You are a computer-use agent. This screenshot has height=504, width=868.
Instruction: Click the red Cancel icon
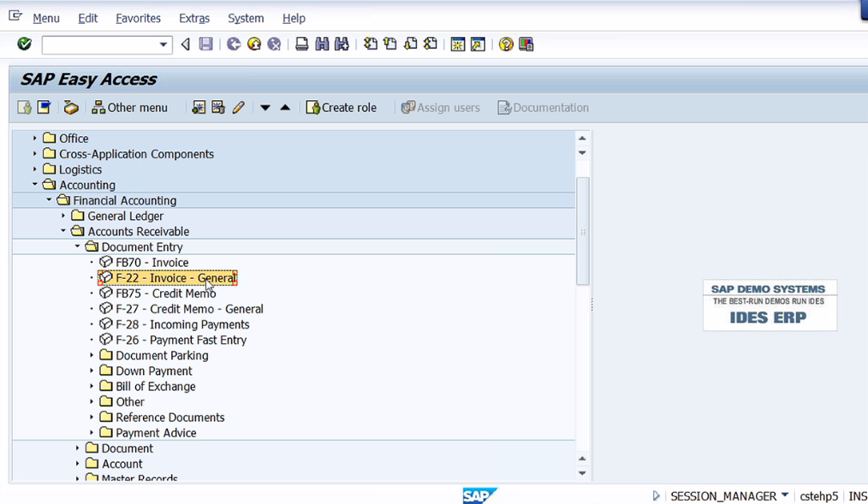click(274, 44)
